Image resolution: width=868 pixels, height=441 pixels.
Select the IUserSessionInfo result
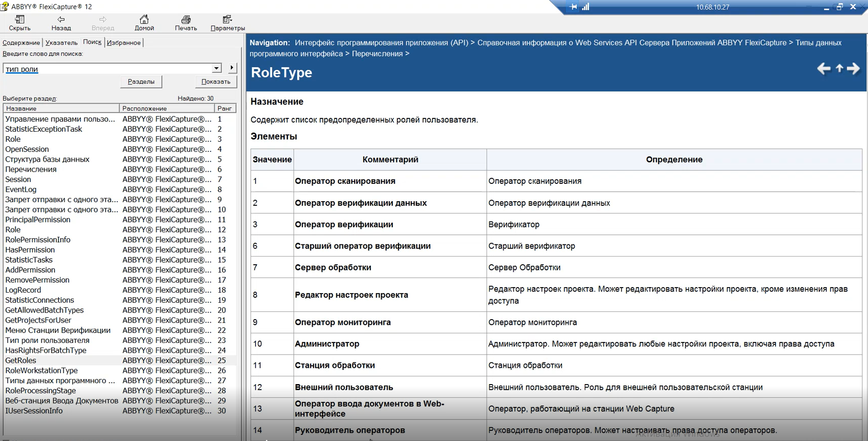34,411
